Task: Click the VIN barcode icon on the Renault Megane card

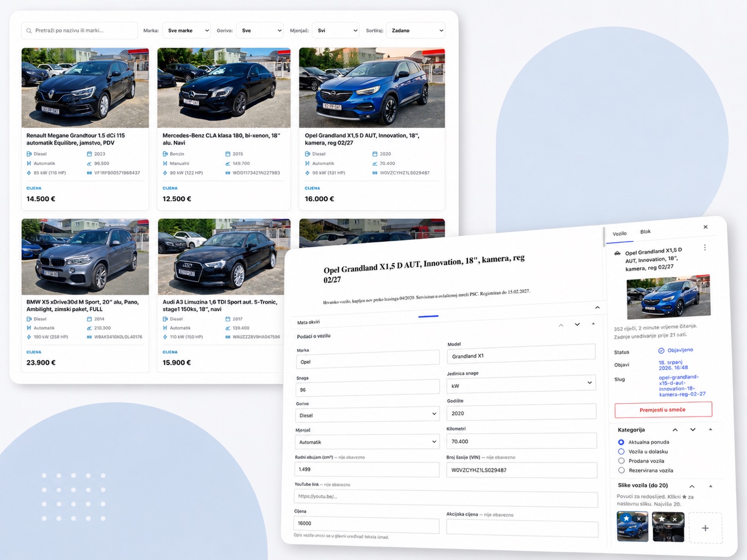Action: tap(89, 173)
